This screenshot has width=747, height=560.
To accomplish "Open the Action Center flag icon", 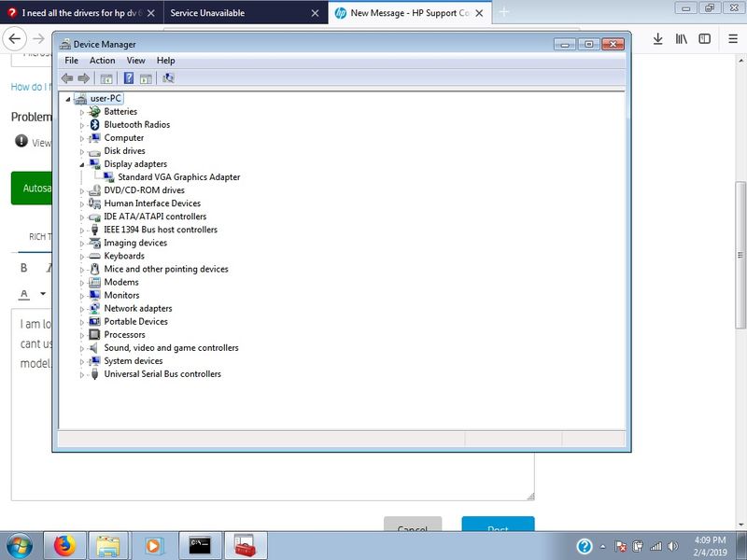I will pyautogui.click(x=621, y=547).
